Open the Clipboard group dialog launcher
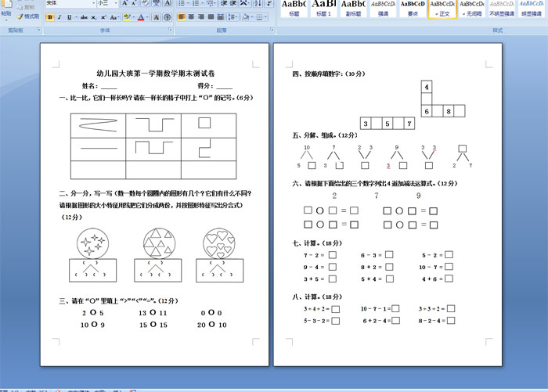Image resolution: width=548 pixels, height=392 pixels. coord(38,30)
